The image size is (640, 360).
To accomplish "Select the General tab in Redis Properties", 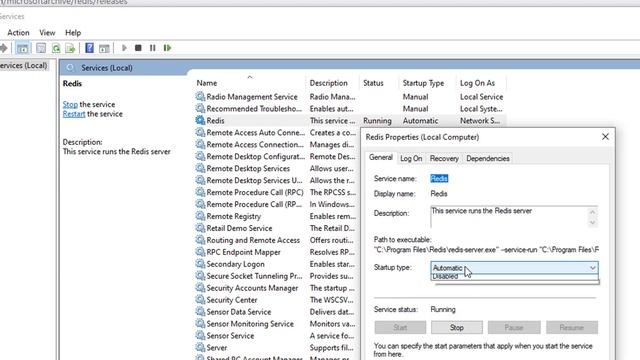I will click(381, 158).
